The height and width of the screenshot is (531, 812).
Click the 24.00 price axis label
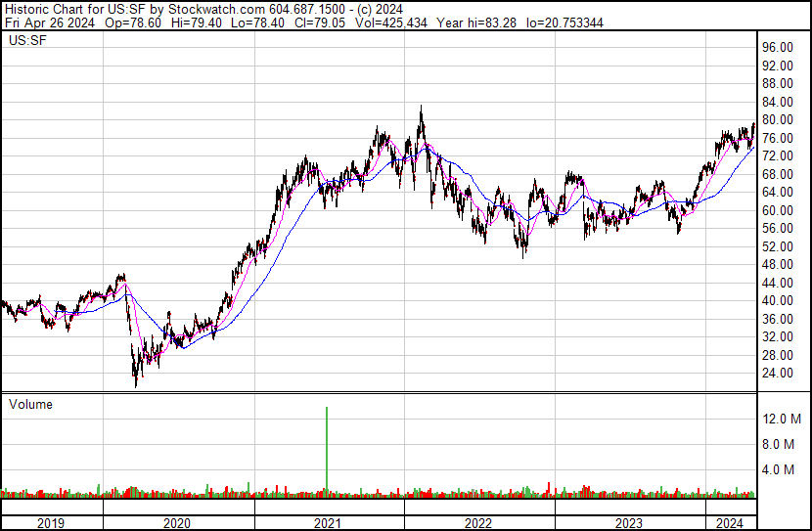[778, 374]
